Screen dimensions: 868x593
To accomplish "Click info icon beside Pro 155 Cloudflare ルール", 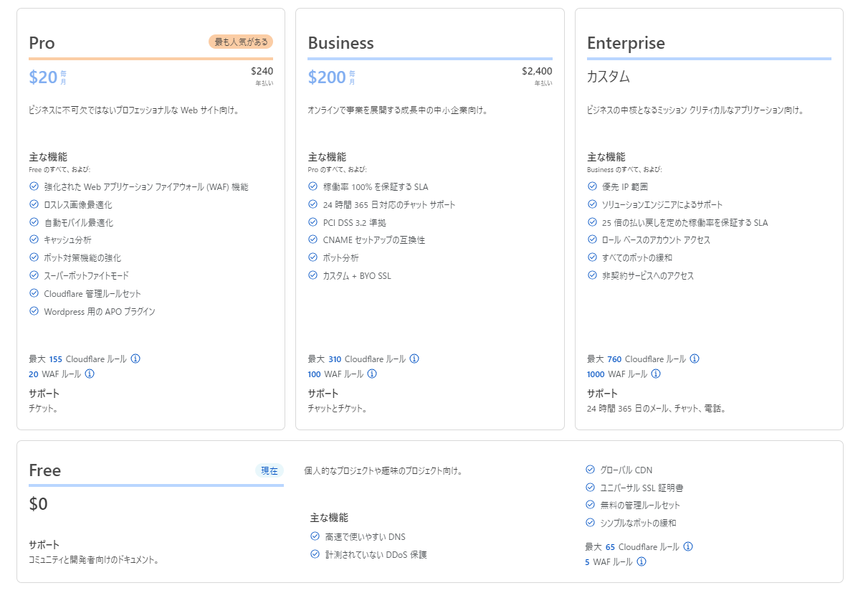I will [135, 359].
